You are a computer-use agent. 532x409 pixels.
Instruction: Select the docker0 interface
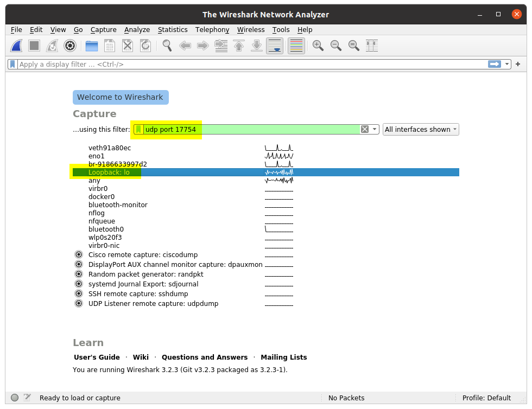click(x=265, y=197)
